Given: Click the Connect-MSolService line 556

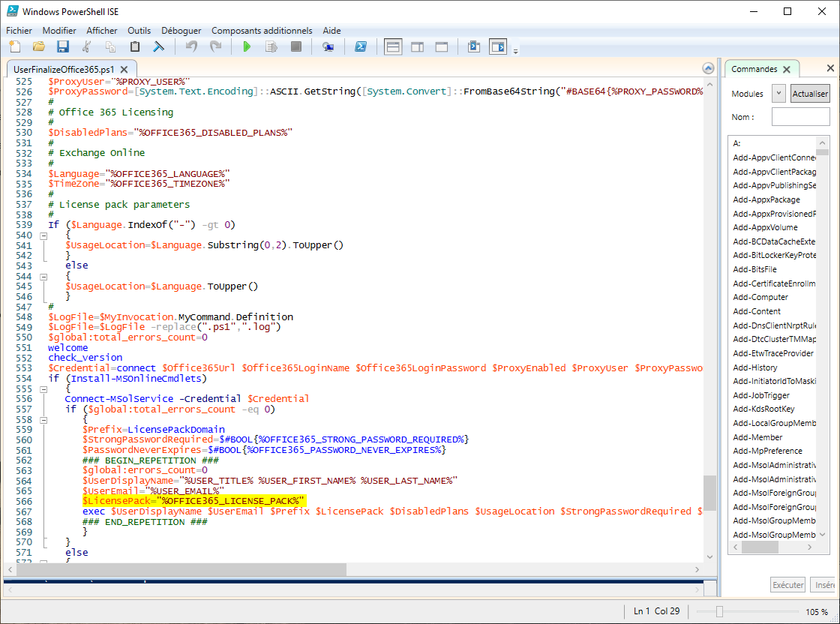Looking at the screenshot, I should [187, 398].
